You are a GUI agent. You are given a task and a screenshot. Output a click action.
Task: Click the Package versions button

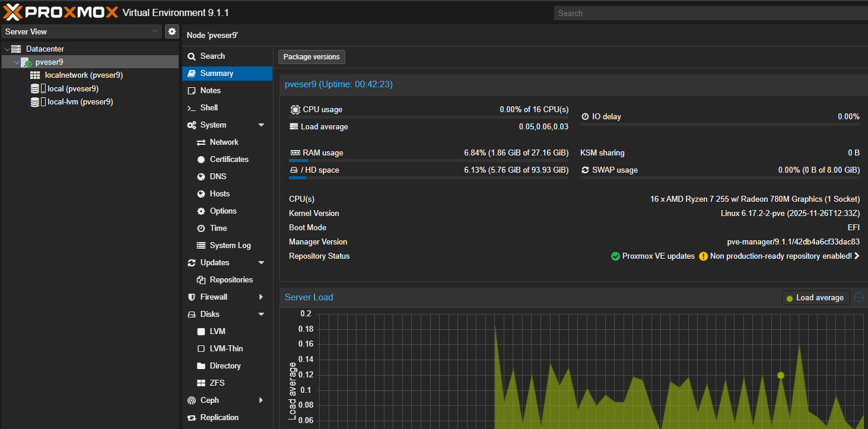click(311, 56)
